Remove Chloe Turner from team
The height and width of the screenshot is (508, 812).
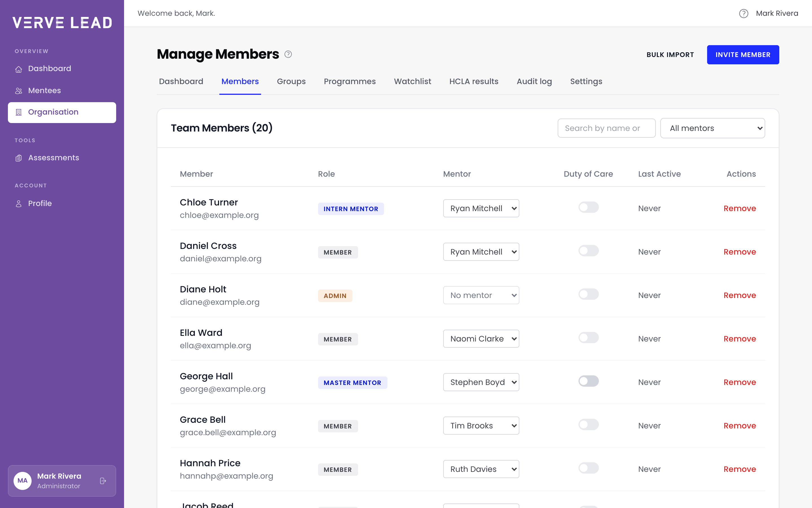740,208
